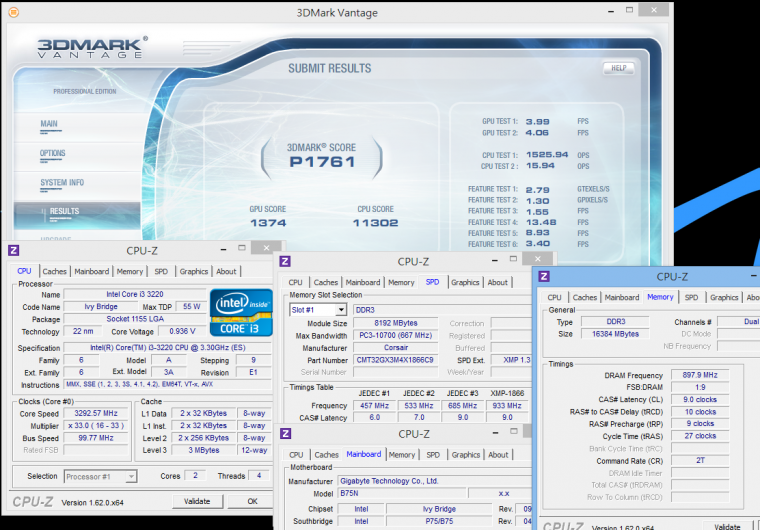Click CPU-Z title bar icon above Memory Slot Selection
This screenshot has height=530, width=760.
click(285, 262)
